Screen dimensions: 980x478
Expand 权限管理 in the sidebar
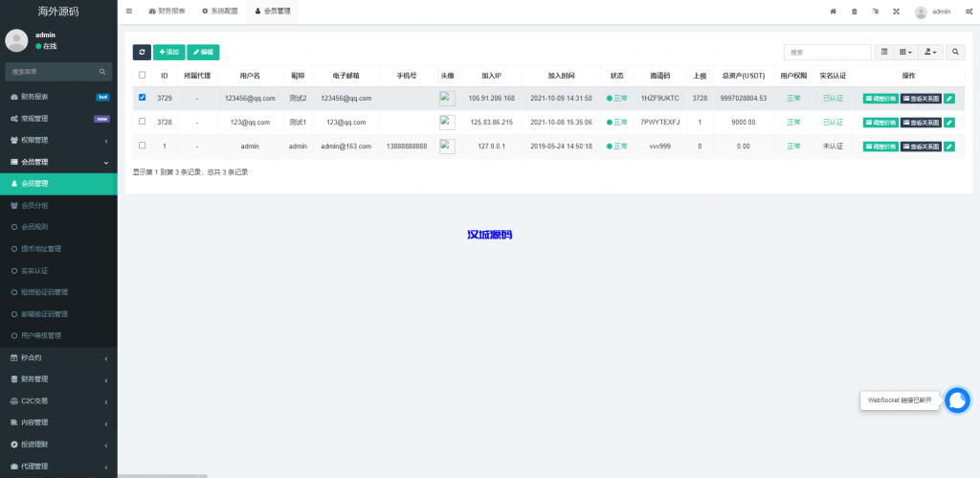point(58,140)
